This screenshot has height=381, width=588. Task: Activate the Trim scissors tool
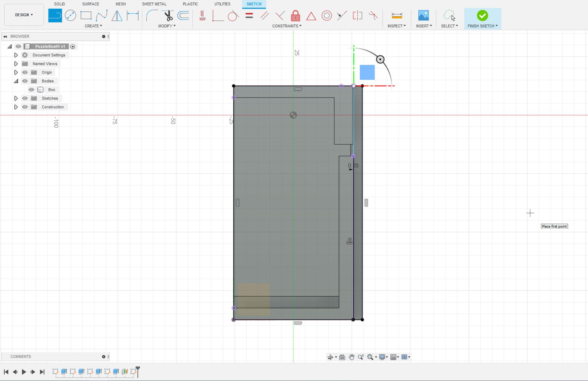click(x=168, y=16)
